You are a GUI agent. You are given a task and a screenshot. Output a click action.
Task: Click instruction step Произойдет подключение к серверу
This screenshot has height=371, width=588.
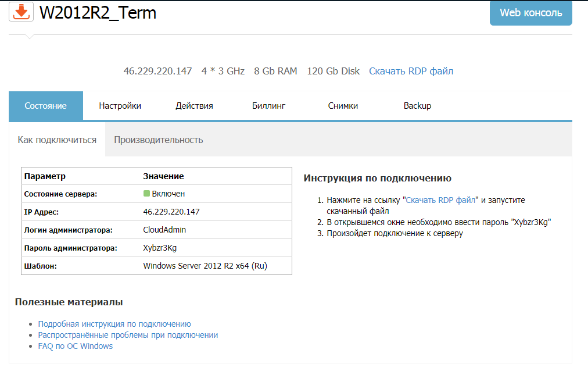395,233
